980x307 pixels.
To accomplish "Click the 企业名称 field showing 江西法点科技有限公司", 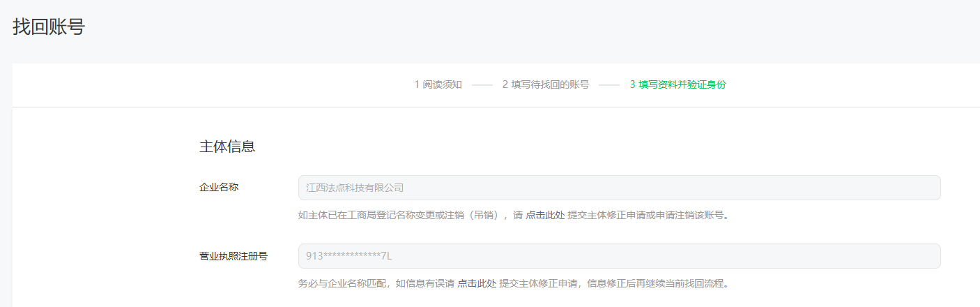I will [x=619, y=188].
